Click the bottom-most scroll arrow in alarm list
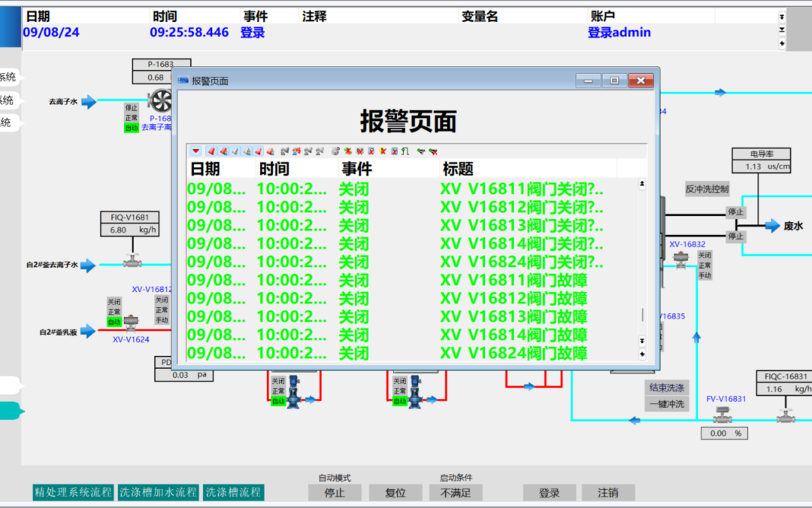This screenshot has height=508, width=812. point(642,354)
